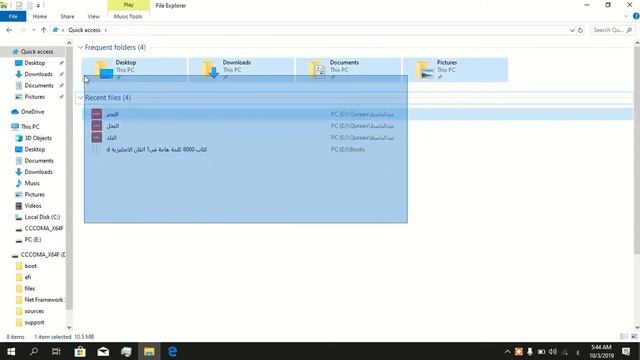
Task: Open 3D Objects folder in sidebar
Action: click(38, 138)
